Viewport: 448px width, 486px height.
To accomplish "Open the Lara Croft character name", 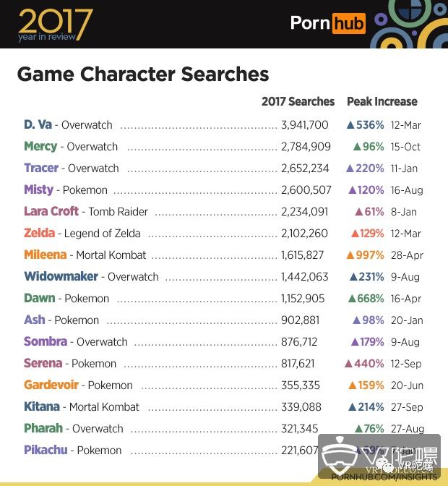I will point(51,212).
